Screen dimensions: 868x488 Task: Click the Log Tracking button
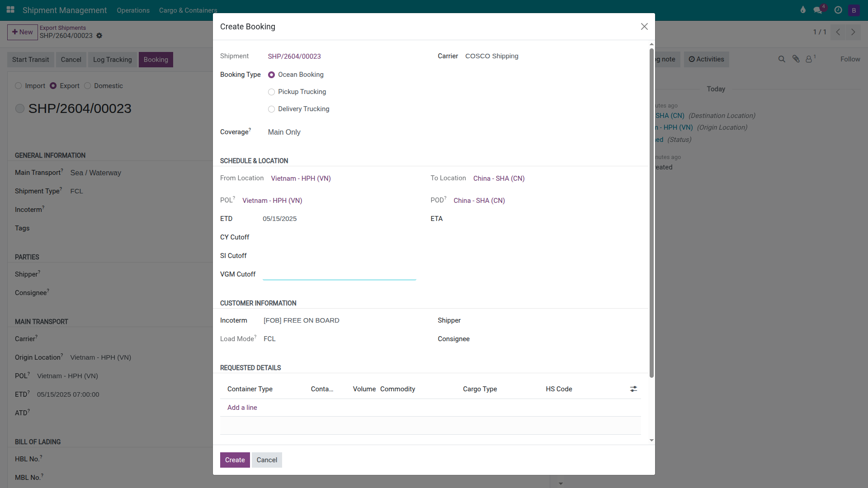113,60
